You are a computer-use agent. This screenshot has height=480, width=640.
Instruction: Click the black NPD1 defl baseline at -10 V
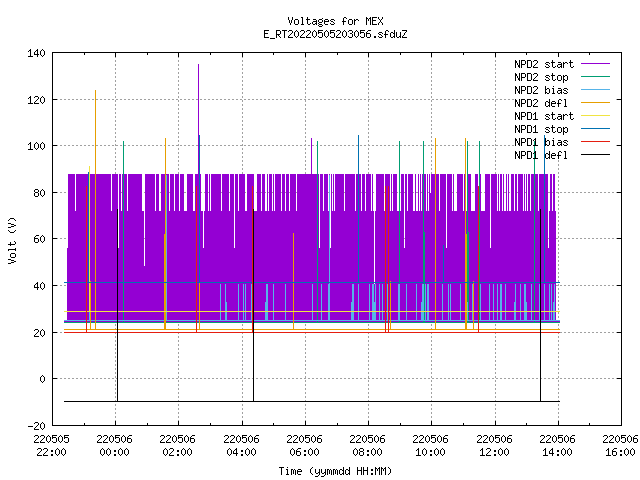(312, 402)
